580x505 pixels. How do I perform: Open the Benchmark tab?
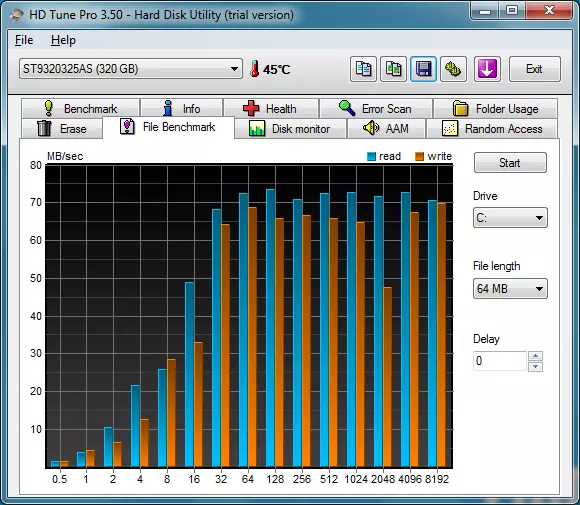click(x=80, y=109)
